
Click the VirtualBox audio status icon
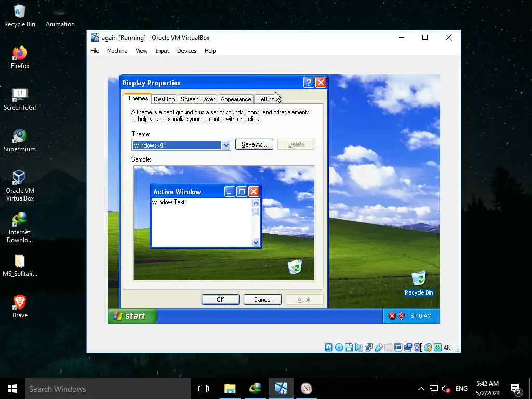click(x=358, y=348)
